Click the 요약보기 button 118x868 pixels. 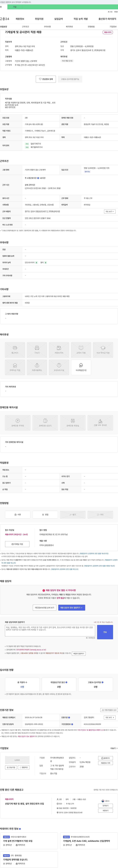pyautogui.click(x=105, y=806)
